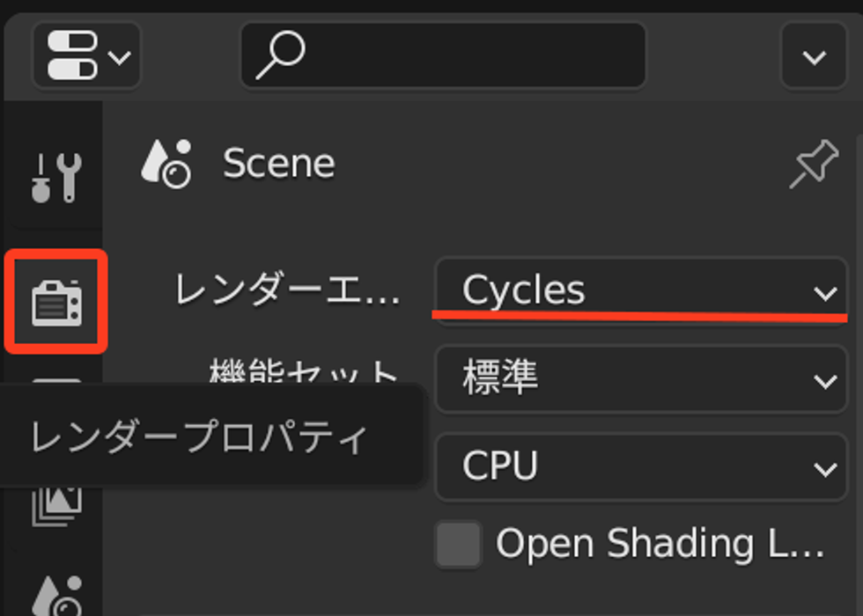Change the CPU device dropdown
The width and height of the screenshot is (863, 616).
pyautogui.click(x=641, y=467)
